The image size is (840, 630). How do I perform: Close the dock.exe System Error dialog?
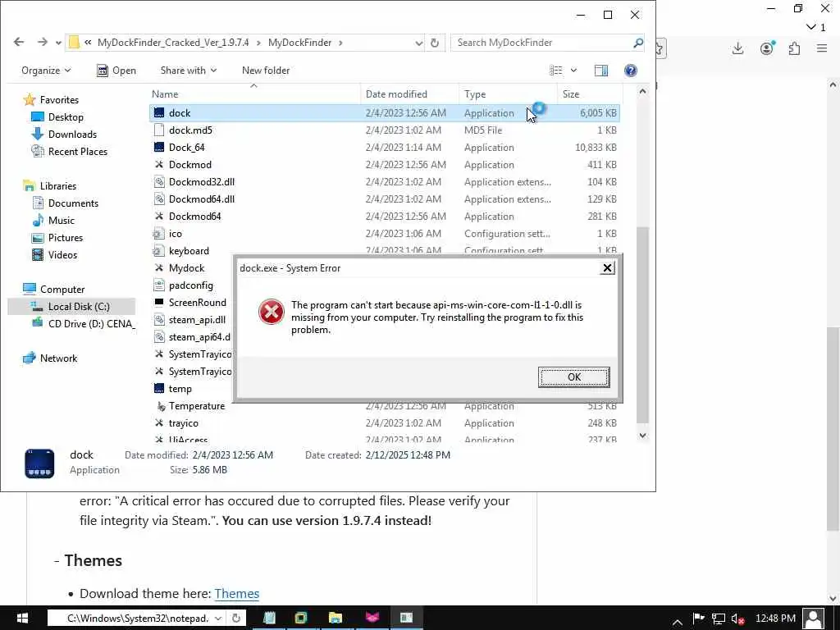coord(607,268)
